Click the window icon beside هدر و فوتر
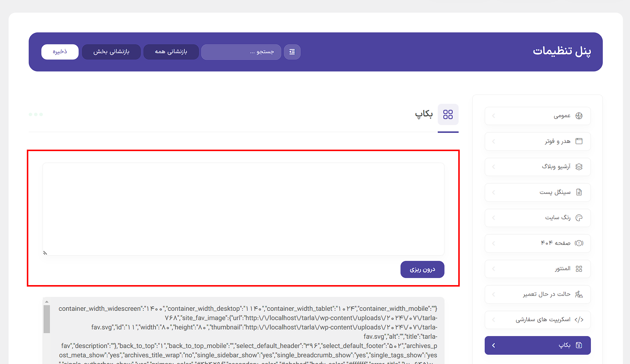This screenshot has width=630, height=364. pos(579,141)
